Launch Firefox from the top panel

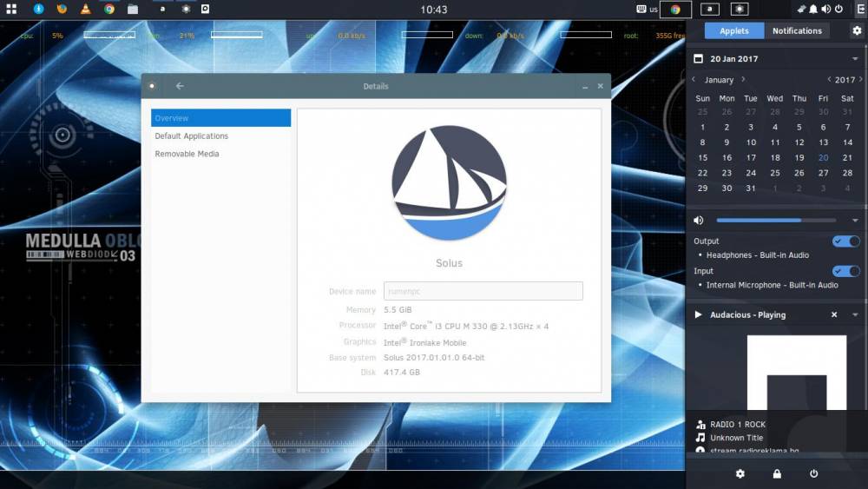click(x=62, y=9)
